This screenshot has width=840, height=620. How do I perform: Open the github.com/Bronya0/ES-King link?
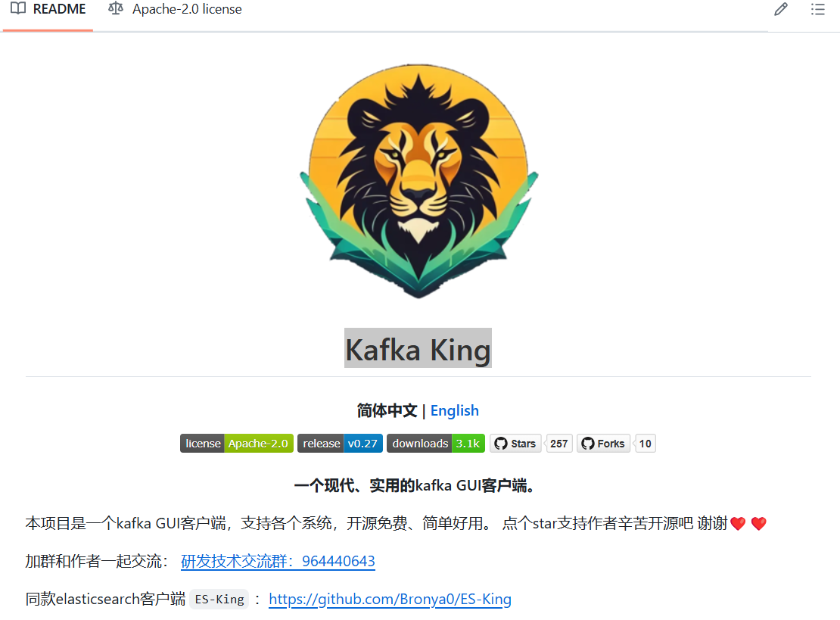point(390,599)
